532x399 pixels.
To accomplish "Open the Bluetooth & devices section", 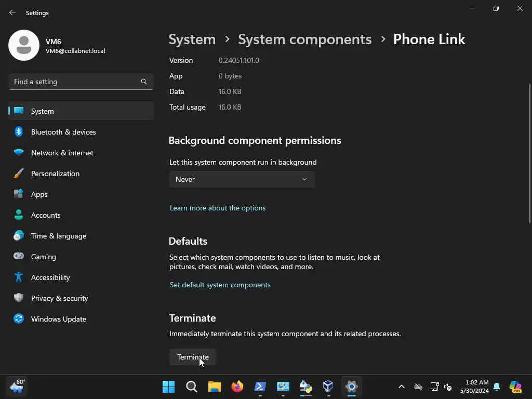I will click(x=81, y=132).
